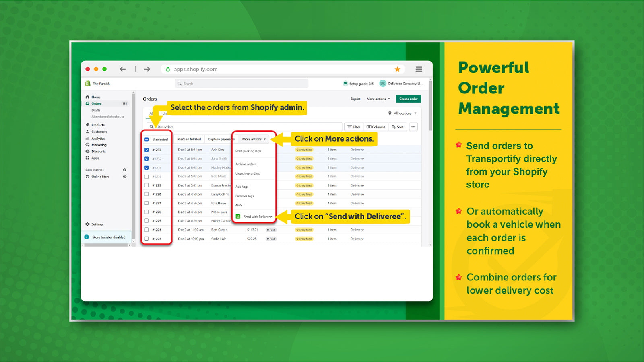Open Customers in the sidebar
Screen dimensions: 644x362
(x=99, y=132)
